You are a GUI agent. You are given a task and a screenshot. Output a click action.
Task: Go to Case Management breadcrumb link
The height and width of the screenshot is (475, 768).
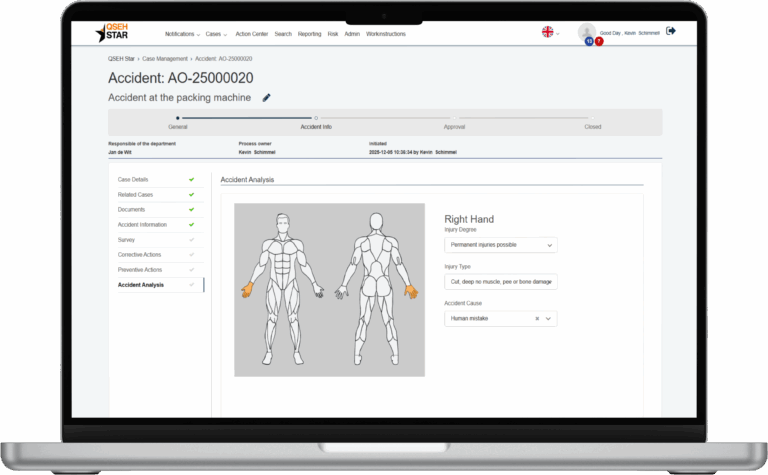tap(166, 60)
